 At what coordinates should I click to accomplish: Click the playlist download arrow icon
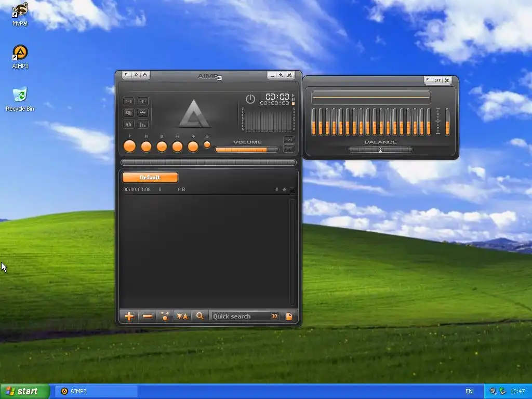277,190
